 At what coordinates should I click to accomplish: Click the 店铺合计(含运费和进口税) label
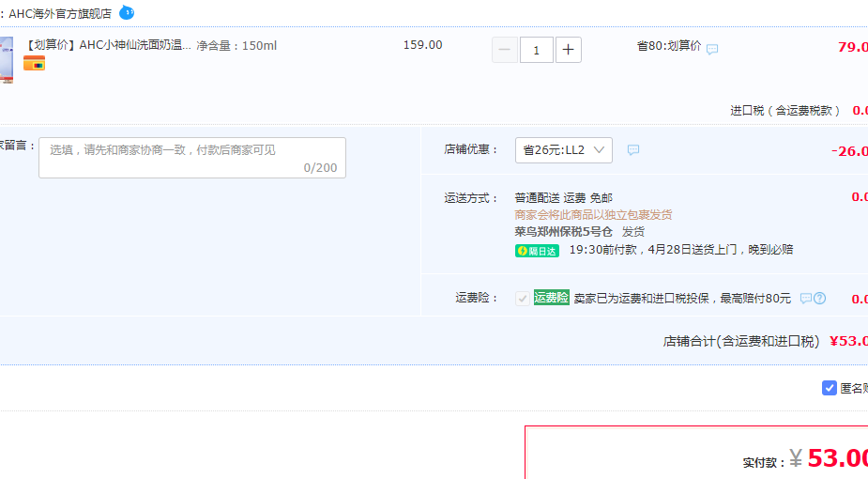coord(741,341)
